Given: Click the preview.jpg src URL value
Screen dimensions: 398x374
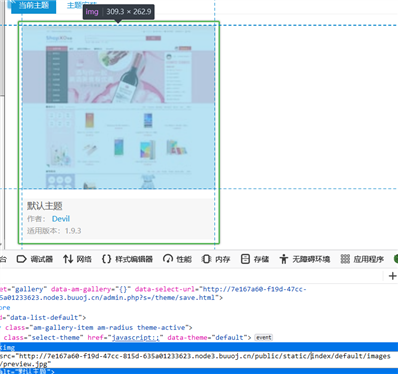Looking at the screenshot, I should 195,360.
